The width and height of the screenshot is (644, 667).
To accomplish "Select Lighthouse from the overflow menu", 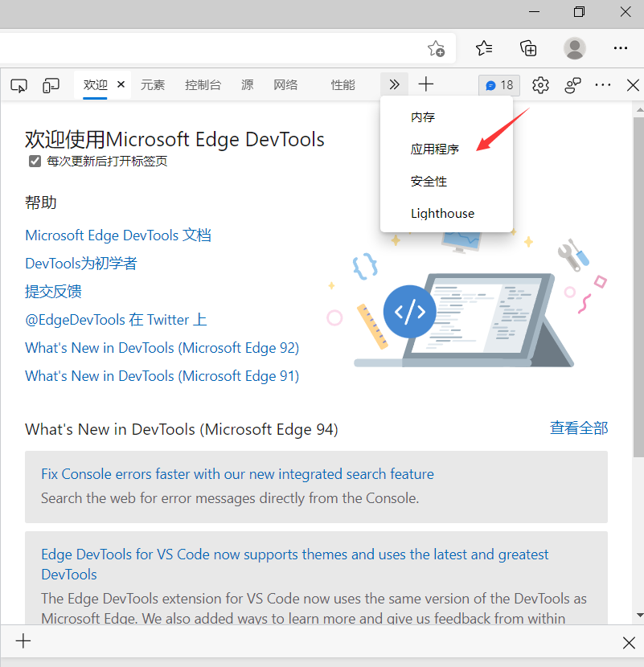I will pos(446,214).
